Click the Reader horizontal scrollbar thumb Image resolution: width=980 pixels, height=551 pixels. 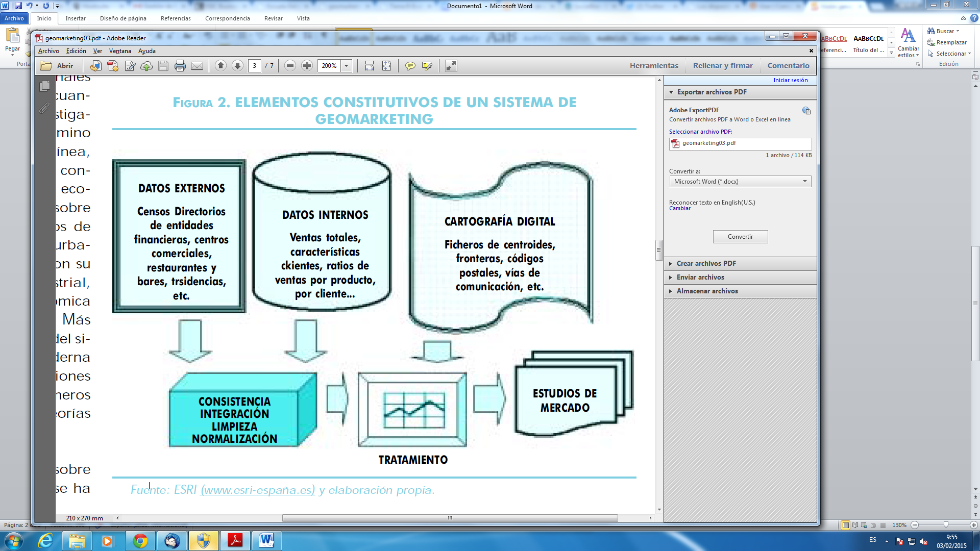(x=450, y=518)
